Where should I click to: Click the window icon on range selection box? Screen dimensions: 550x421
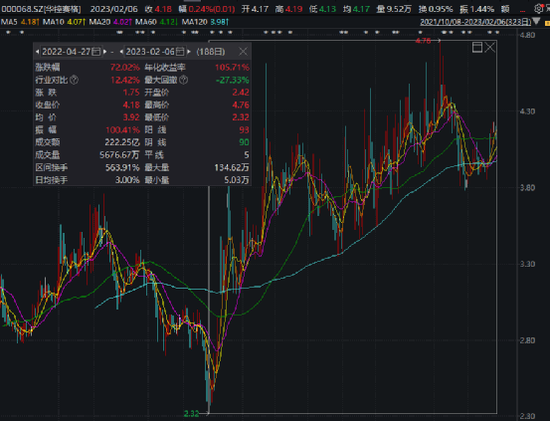pos(477,47)
